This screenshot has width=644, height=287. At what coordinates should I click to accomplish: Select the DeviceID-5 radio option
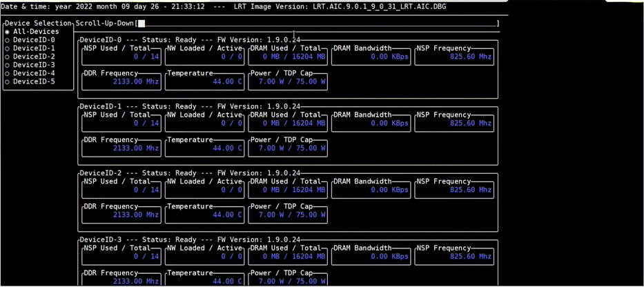(x=30, y=81)
